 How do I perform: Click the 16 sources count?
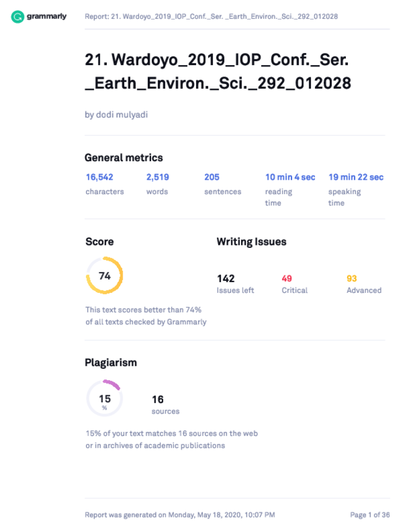pyautogui.click(x=166, y=405)
